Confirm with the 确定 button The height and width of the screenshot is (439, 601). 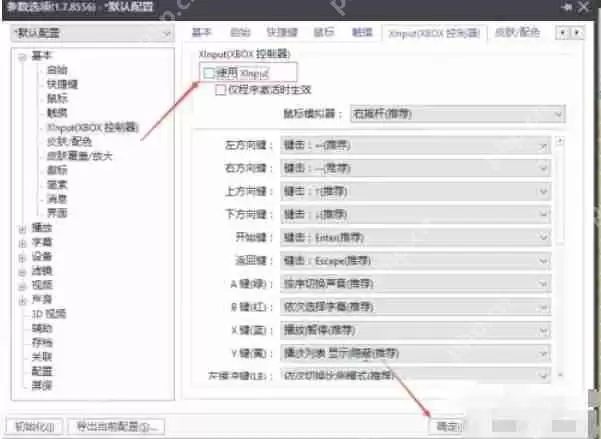[x=448, y=426]
